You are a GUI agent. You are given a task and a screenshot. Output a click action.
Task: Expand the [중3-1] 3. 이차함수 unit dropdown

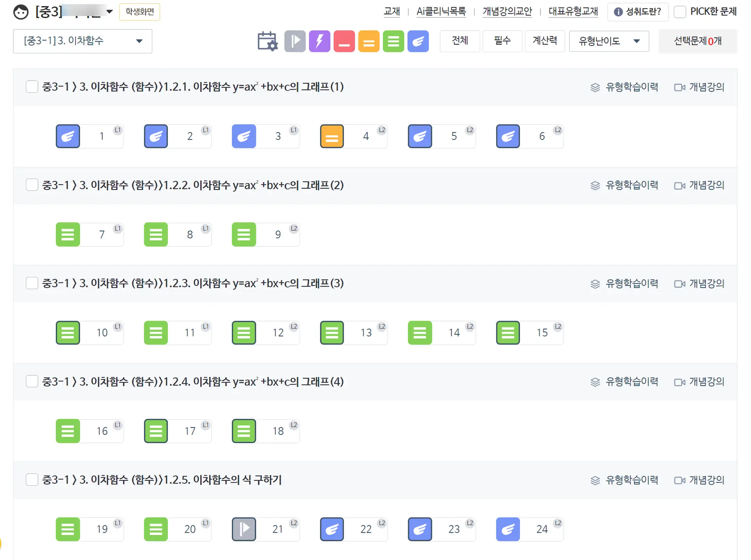pos(83,41)
